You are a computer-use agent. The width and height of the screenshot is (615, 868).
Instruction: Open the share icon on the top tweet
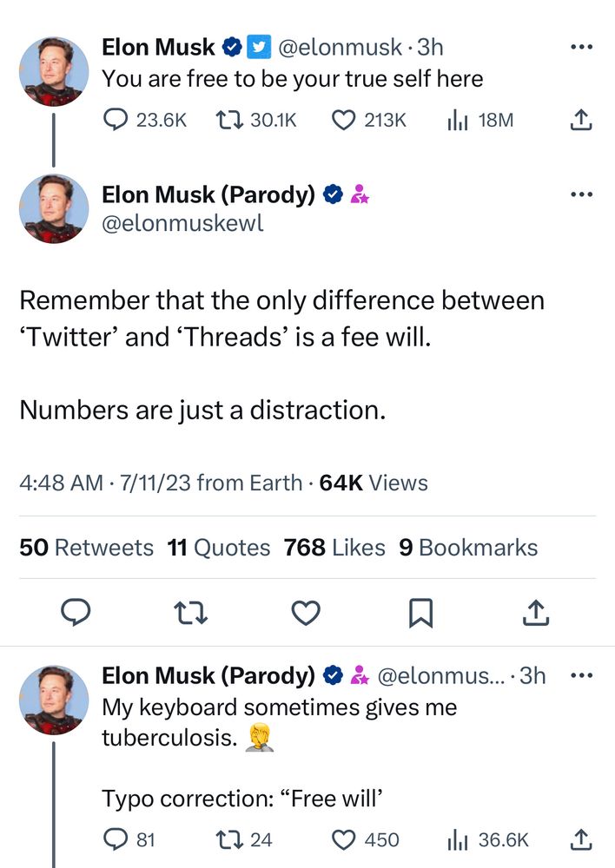581,120
